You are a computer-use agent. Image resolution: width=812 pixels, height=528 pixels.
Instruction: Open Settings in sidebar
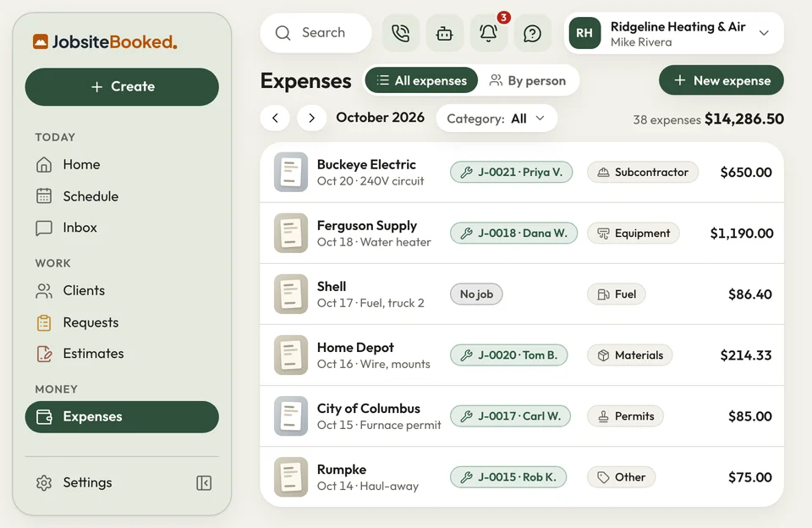point(74,482)
